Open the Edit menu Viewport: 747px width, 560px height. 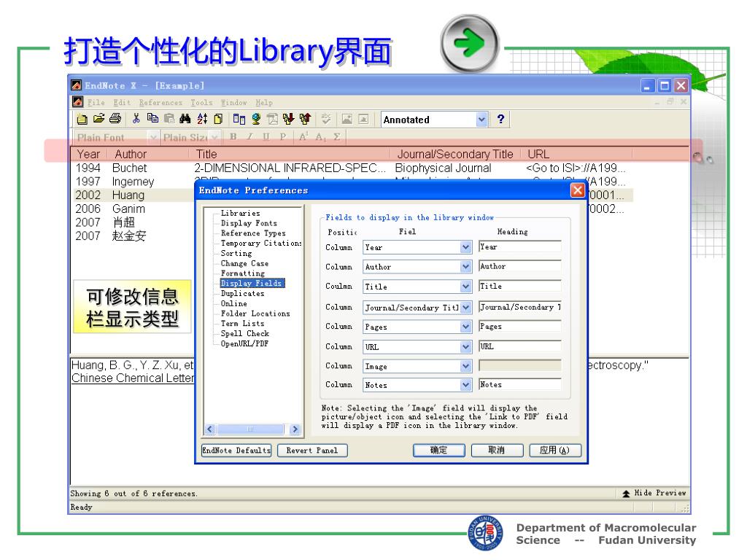click(x=122, y=102)
